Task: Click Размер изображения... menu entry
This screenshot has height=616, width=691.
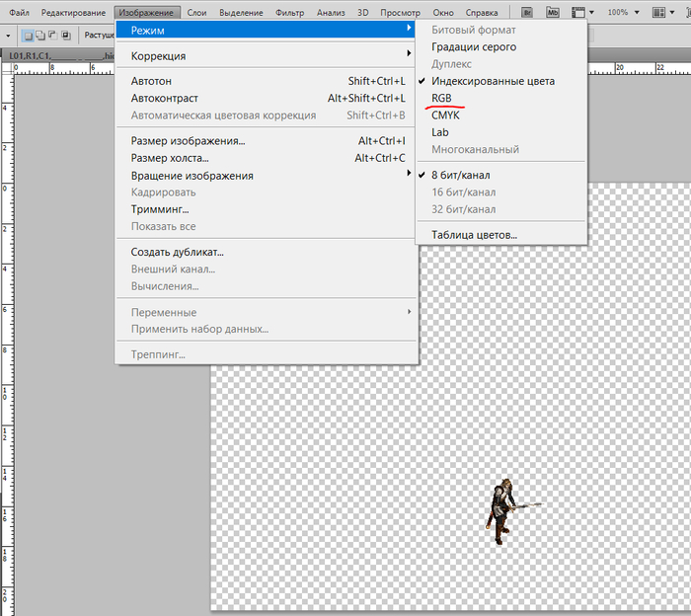Action: (x=188, y=141)
